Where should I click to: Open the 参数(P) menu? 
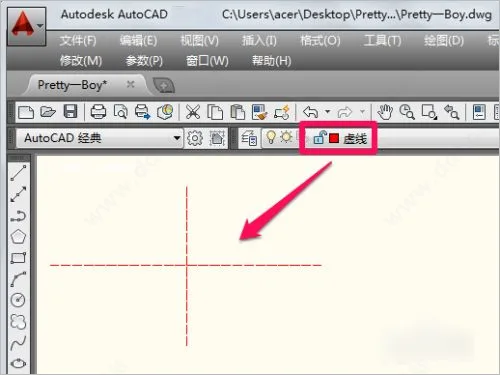point(144,61)
